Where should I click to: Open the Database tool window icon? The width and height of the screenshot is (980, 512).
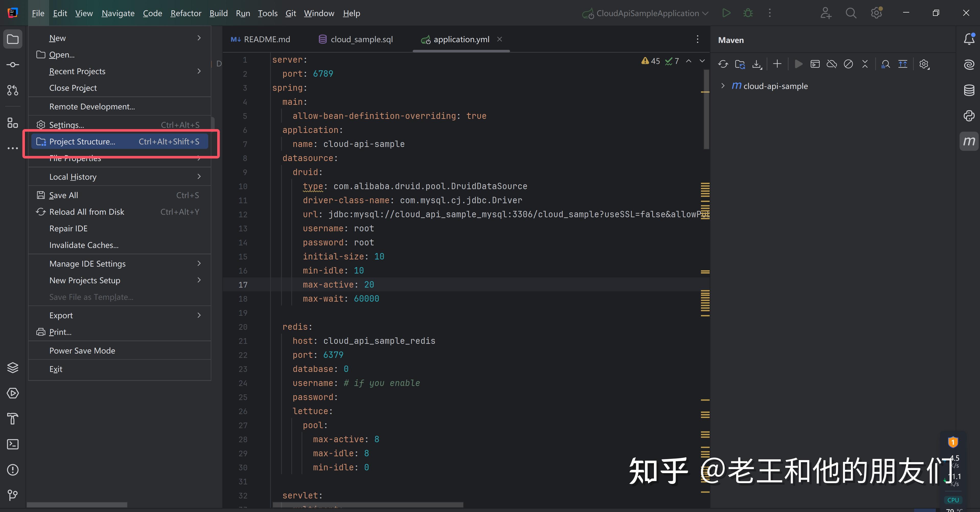tap(969, 90)
